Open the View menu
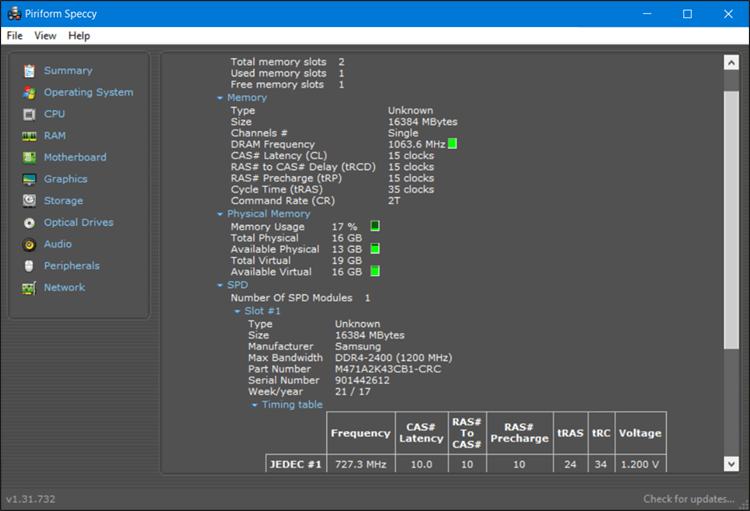Screen dimensions: 750x511 tap(45, 36)
